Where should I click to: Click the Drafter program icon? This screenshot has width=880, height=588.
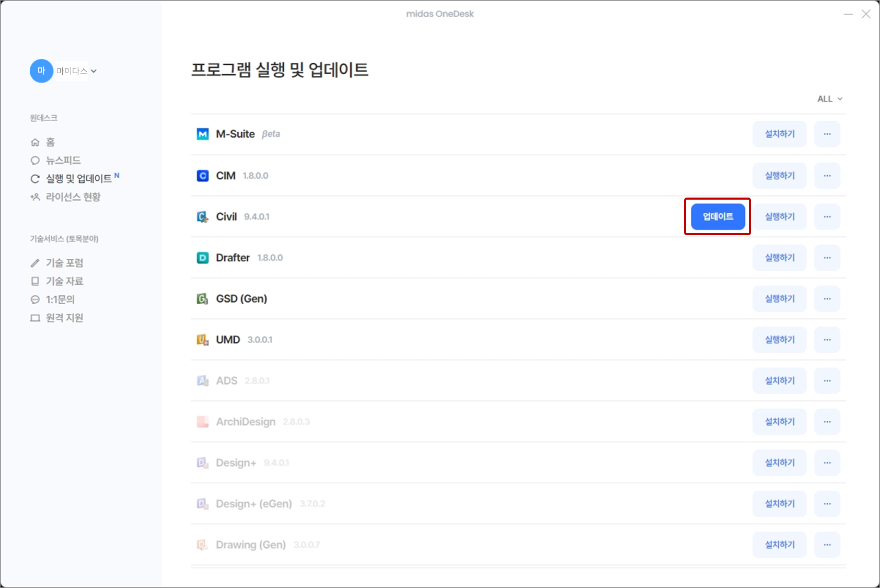click(x=203, y=258)
